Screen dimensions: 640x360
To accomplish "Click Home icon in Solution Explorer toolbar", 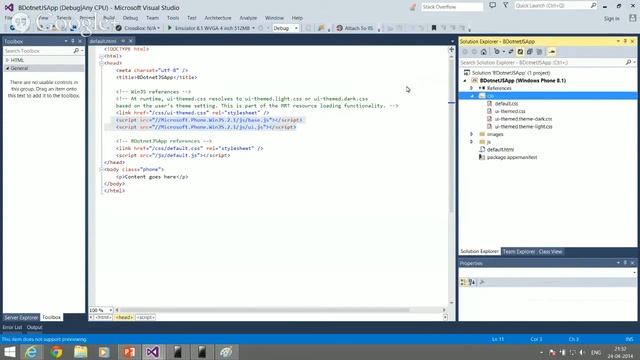I will pos(484,52).
